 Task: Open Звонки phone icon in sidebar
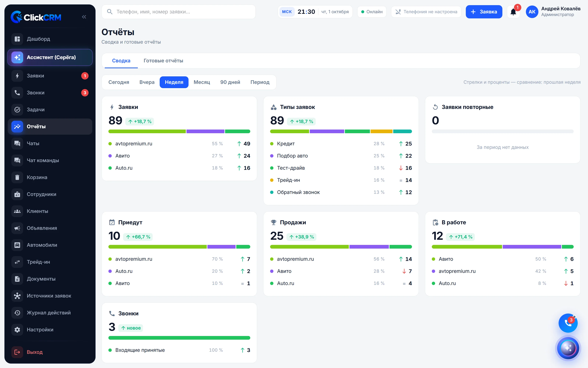[17, 93]
